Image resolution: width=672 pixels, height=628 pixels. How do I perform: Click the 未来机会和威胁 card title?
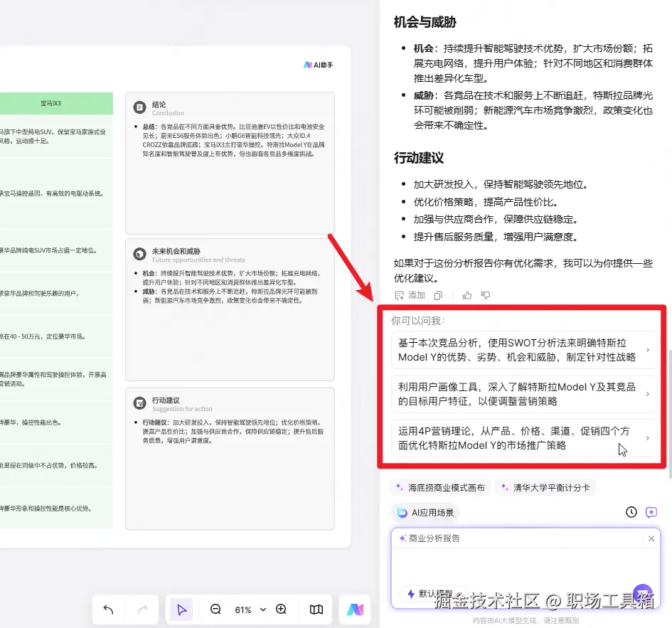coord(176,251)
